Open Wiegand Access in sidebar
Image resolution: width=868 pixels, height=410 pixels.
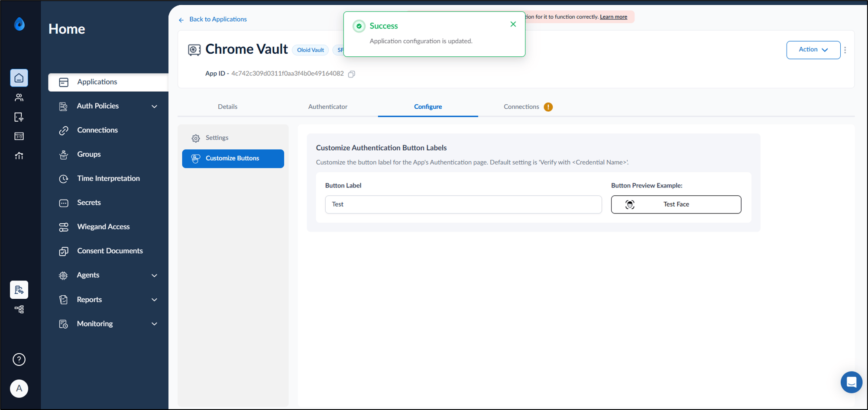click(108, 227)
